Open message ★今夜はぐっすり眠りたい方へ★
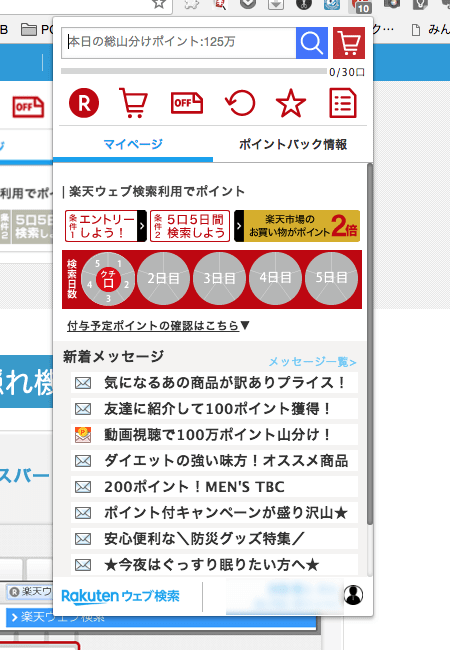The image size is (450, 650). tap(214, 565)
